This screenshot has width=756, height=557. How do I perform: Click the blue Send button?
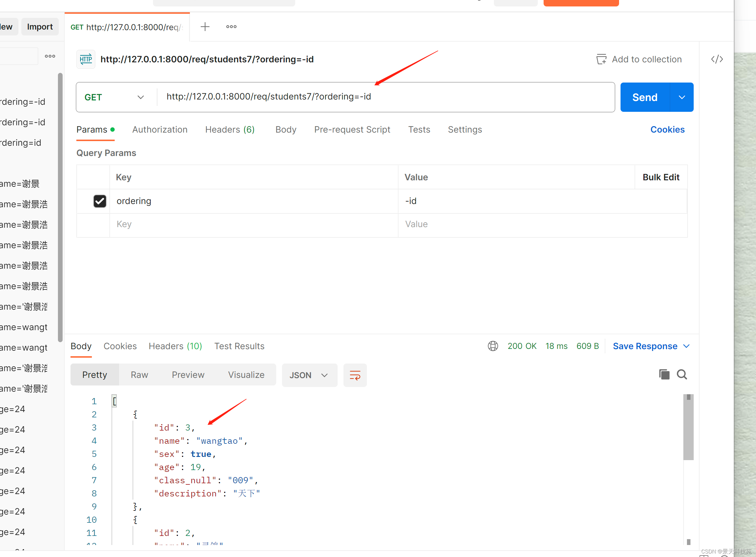tap(645, 97)
